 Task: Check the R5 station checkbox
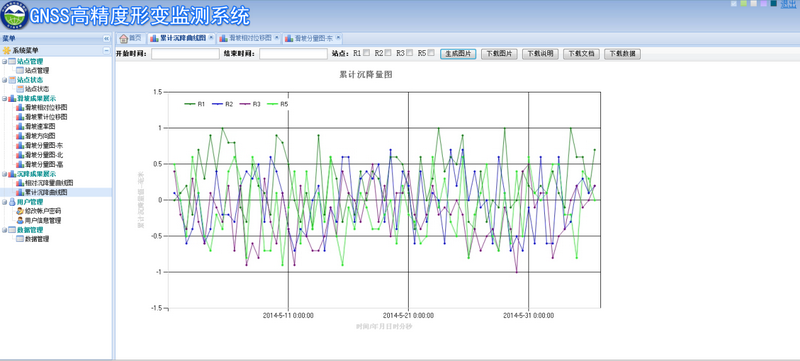(x=431, y=53)
